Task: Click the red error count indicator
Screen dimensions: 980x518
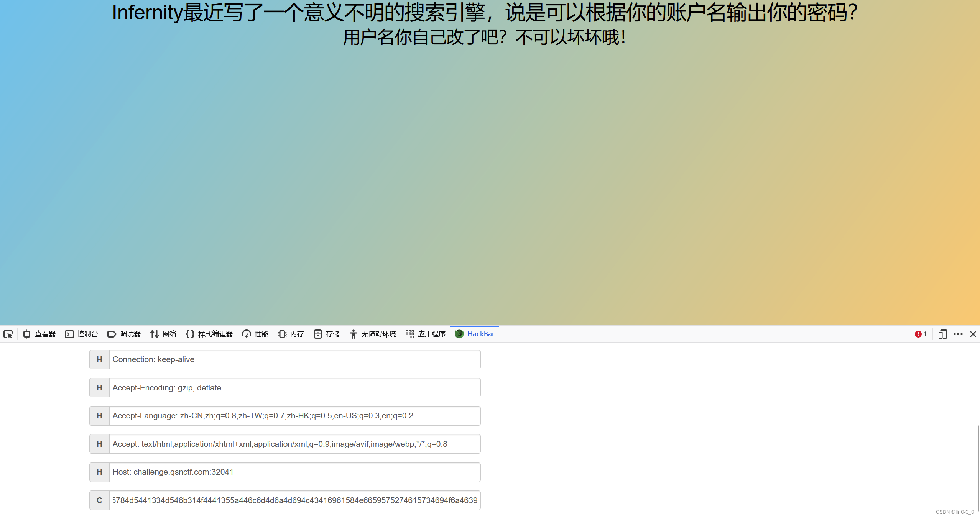Action: [921, 334]
